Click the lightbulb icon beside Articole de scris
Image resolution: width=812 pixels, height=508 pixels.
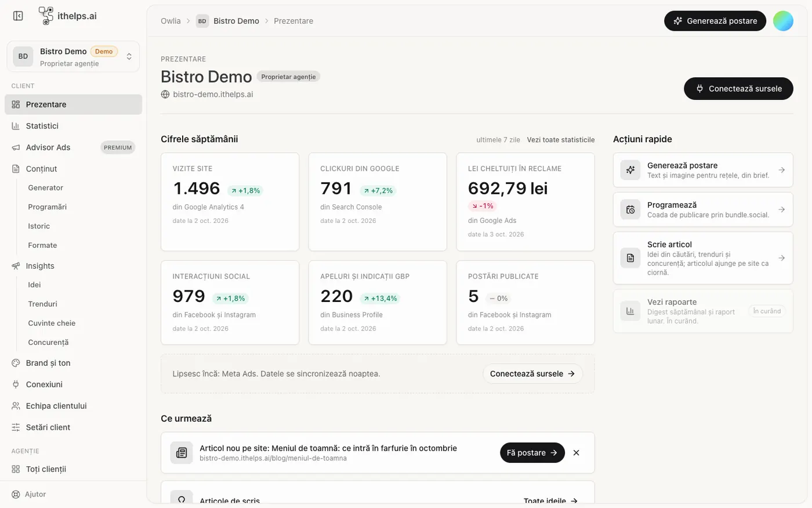(x=182, y=498)
